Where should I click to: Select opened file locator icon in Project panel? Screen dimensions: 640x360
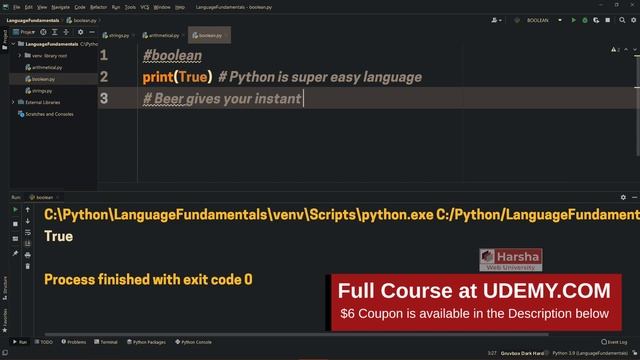coord(43,32)
